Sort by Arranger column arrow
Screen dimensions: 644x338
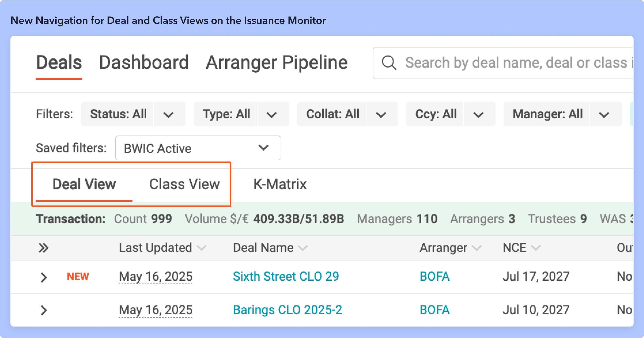[x=477, y=248]
